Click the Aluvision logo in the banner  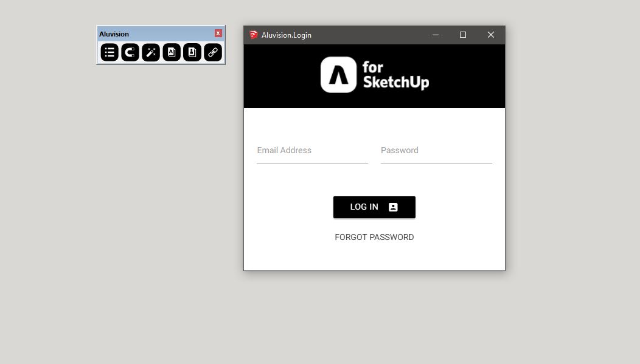338,75
